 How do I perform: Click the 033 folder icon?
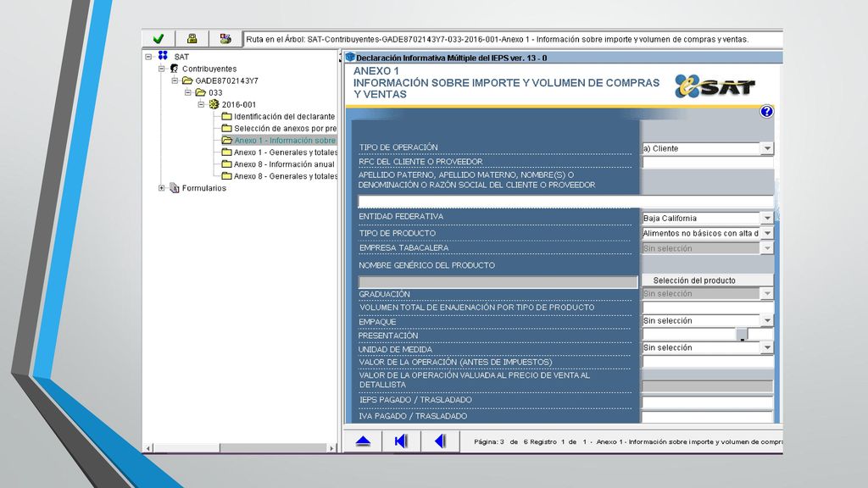click(201, 92)
